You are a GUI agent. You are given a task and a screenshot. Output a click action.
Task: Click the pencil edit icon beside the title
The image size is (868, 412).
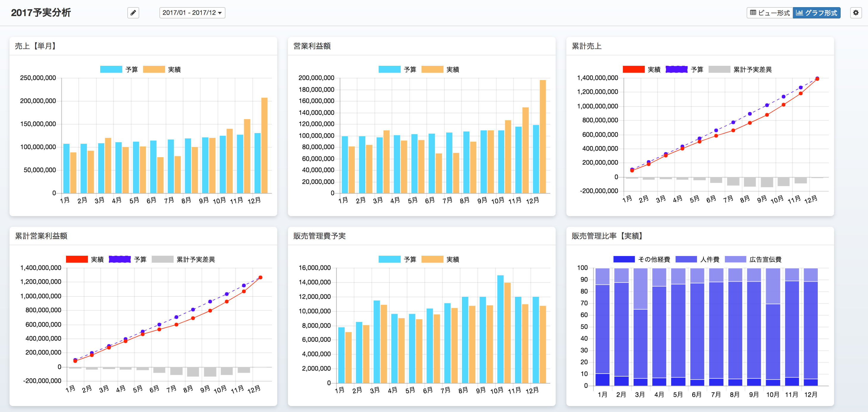[133, 13]
